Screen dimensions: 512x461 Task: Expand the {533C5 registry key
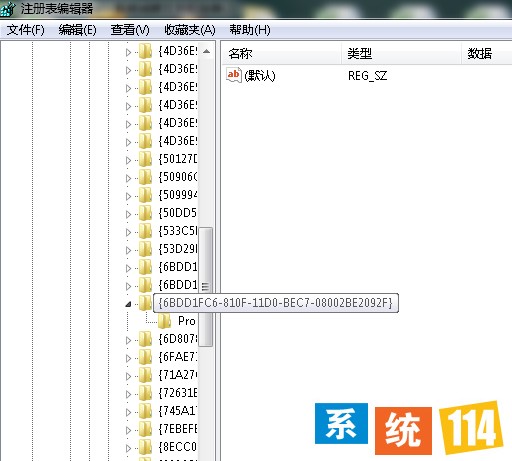tap(128, 232)
